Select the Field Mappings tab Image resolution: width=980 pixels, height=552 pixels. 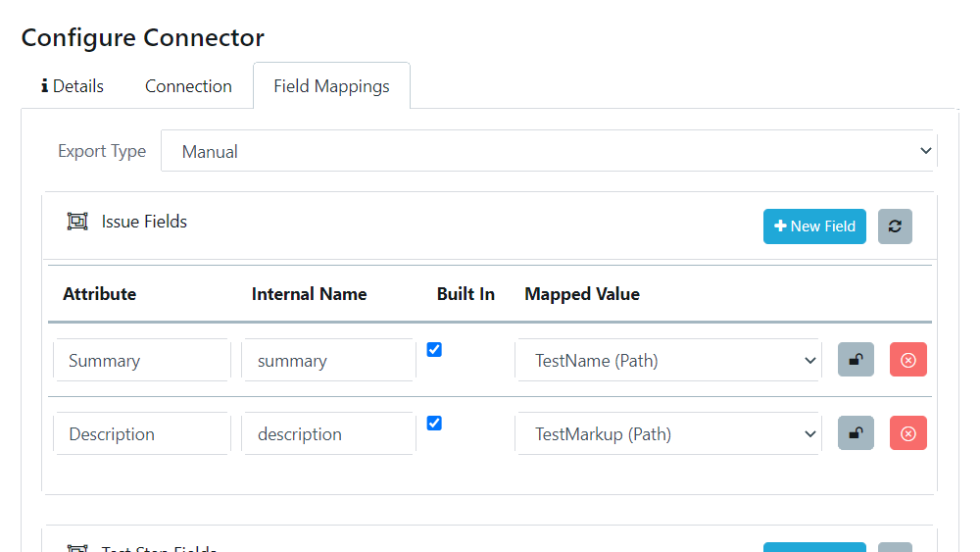(x=331, y=86)
